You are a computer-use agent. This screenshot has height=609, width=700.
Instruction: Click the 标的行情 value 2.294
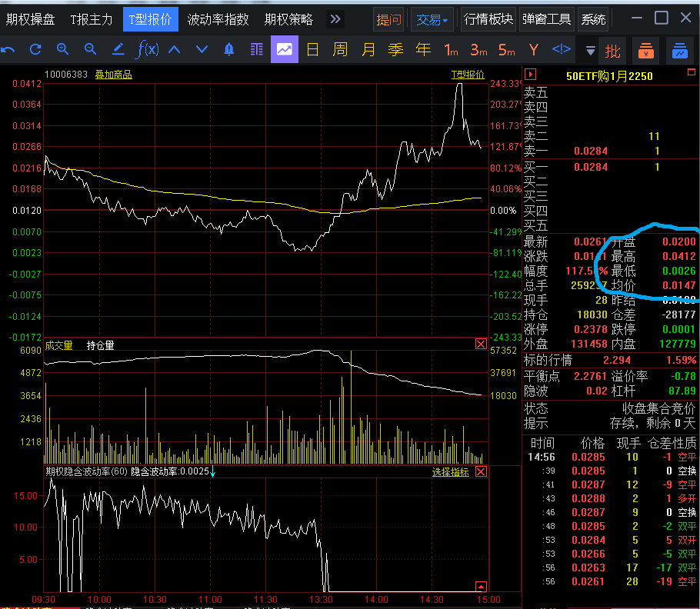click(617, 360)
